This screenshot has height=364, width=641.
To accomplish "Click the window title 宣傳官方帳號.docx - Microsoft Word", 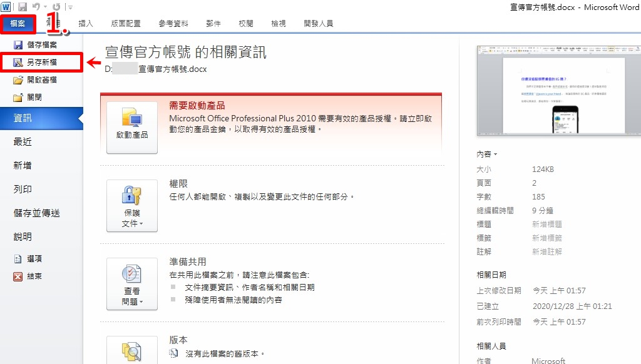I will click(x=575, y=8).
